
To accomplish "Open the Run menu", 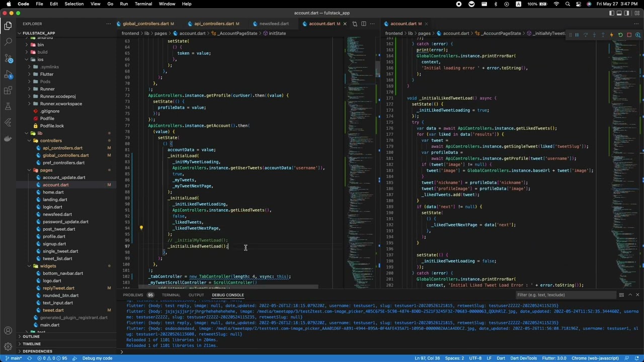I will 124,4.
